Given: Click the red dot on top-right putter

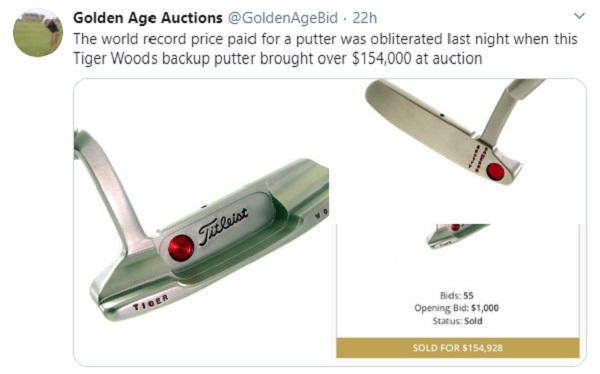Looking at the screenshot, I should [x=496, y=171].
